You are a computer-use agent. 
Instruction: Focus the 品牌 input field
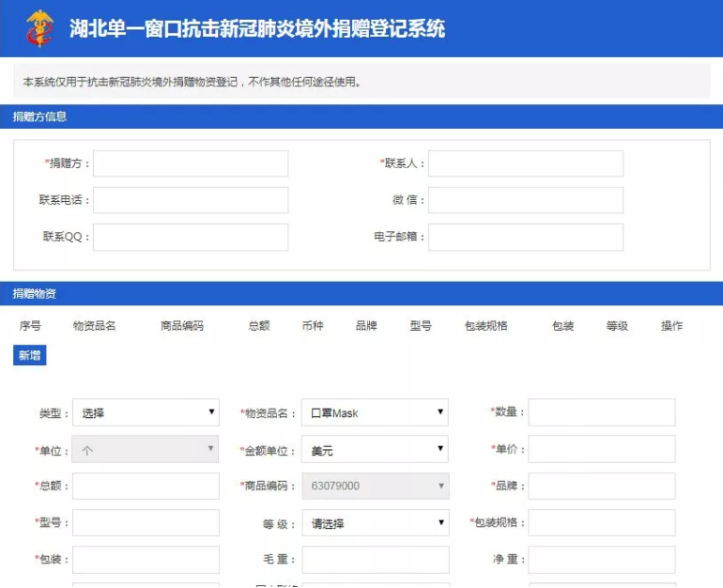[602, 487]
